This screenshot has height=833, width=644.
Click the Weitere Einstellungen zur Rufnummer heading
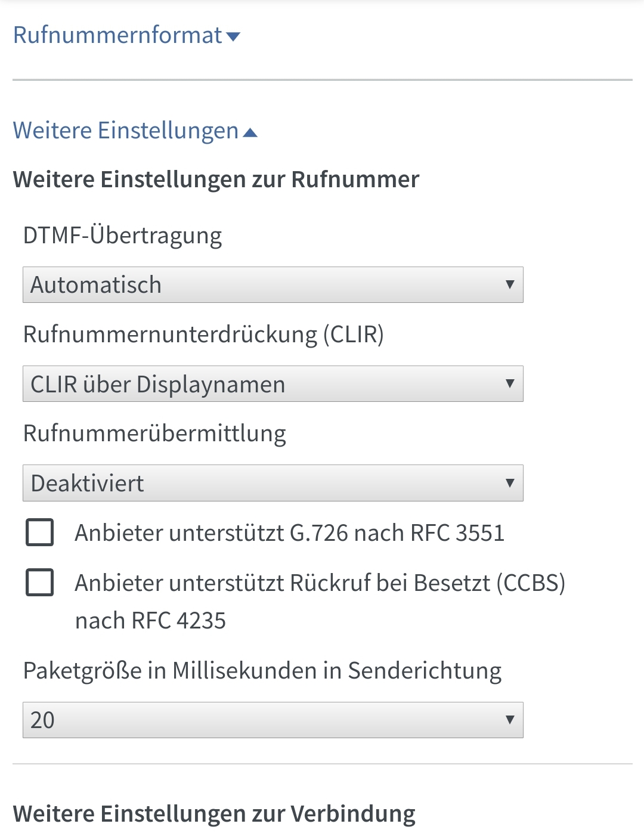coord(216,179)
